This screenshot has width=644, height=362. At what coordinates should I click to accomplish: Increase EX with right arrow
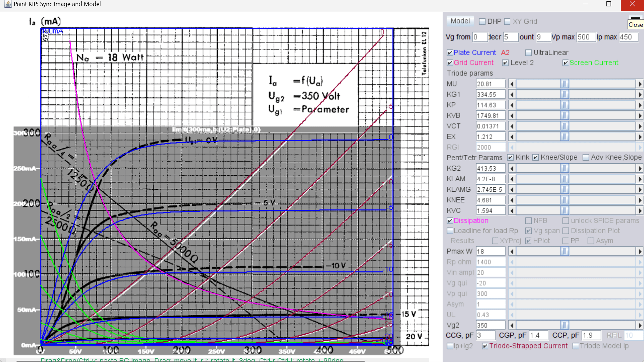tap(640, 137)
